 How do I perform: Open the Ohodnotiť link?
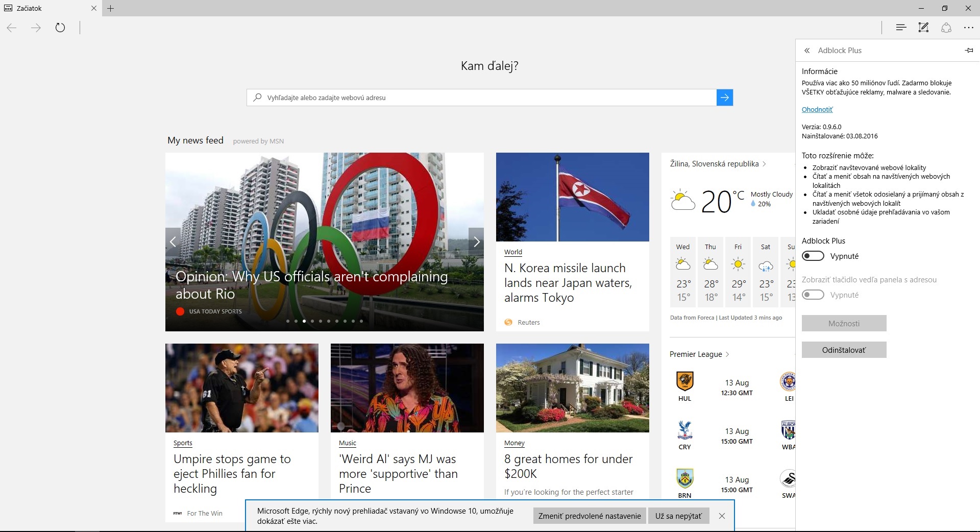(x=817, y=109)
